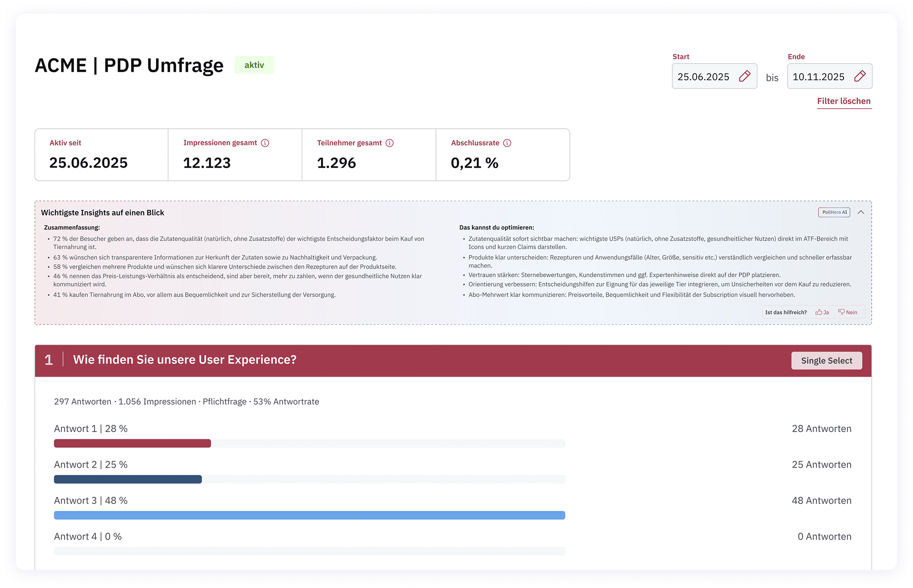
Task: Click the PollHero AI badge
Action: click(834, 212)
